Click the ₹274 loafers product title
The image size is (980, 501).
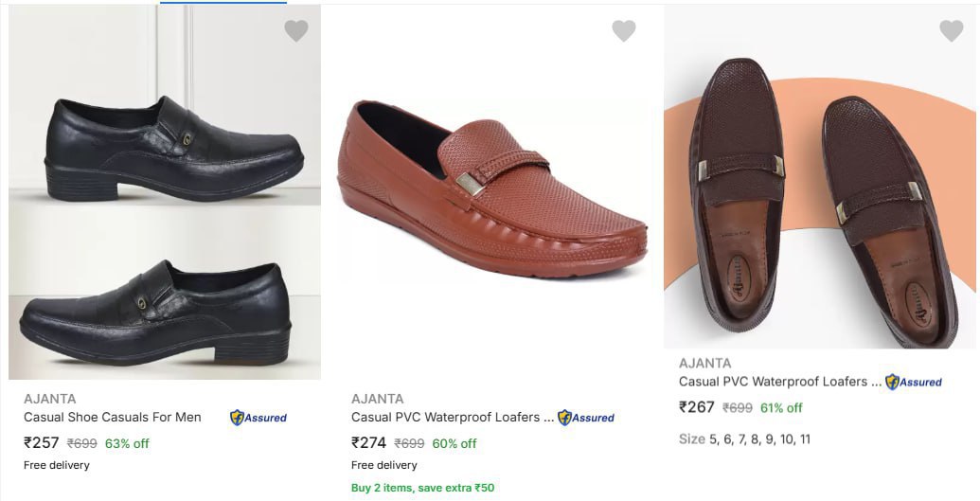click(x=452, y=417)
